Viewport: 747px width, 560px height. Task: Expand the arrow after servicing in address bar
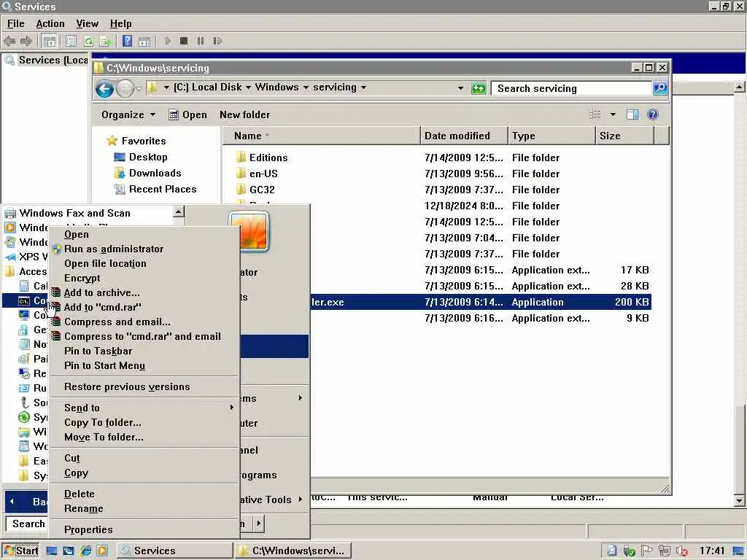pos(363,87)
